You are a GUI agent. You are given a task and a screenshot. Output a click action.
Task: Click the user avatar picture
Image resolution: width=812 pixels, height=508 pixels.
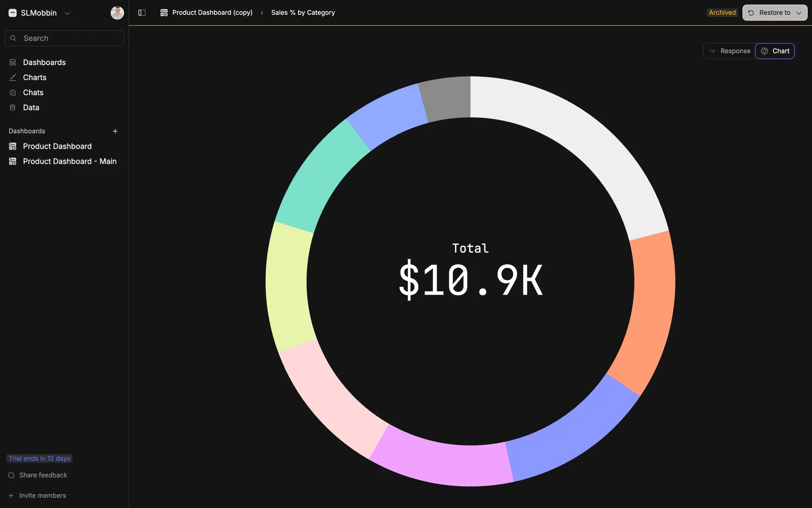point(117,13)
